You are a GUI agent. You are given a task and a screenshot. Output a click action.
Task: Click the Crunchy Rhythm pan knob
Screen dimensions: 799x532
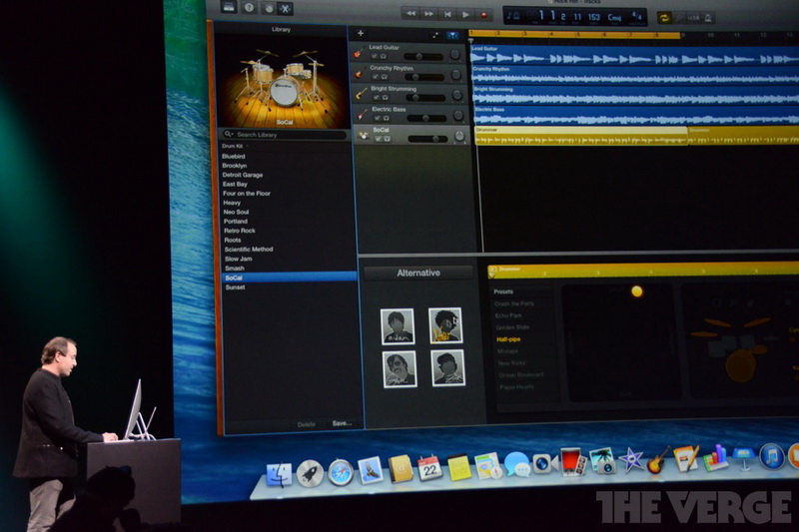click(456, 75)
